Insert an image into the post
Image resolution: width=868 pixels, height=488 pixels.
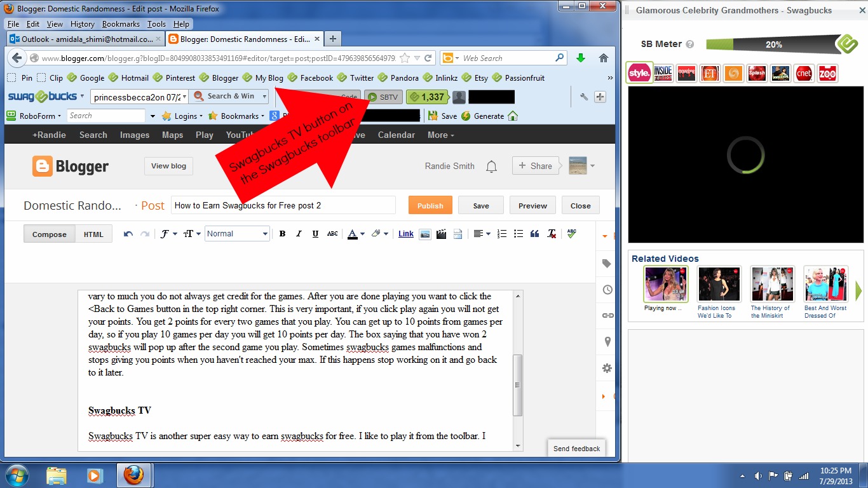(424, 234)
